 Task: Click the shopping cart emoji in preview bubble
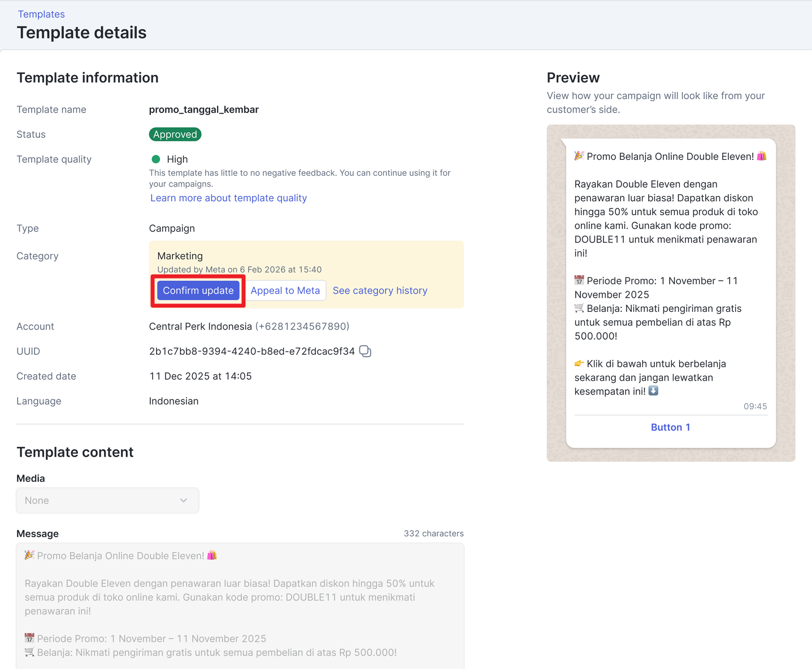tap(579, 308)
